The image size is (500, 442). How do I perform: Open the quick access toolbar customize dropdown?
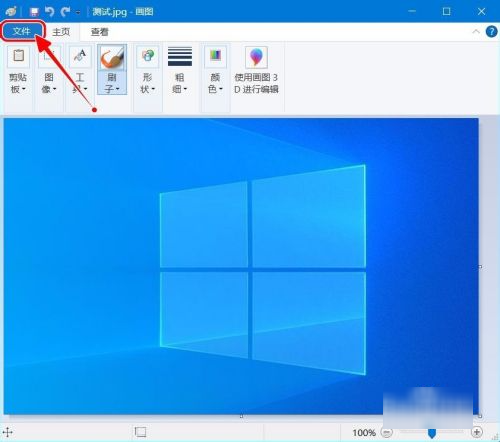pyautogui.click(x=78, y=13)
